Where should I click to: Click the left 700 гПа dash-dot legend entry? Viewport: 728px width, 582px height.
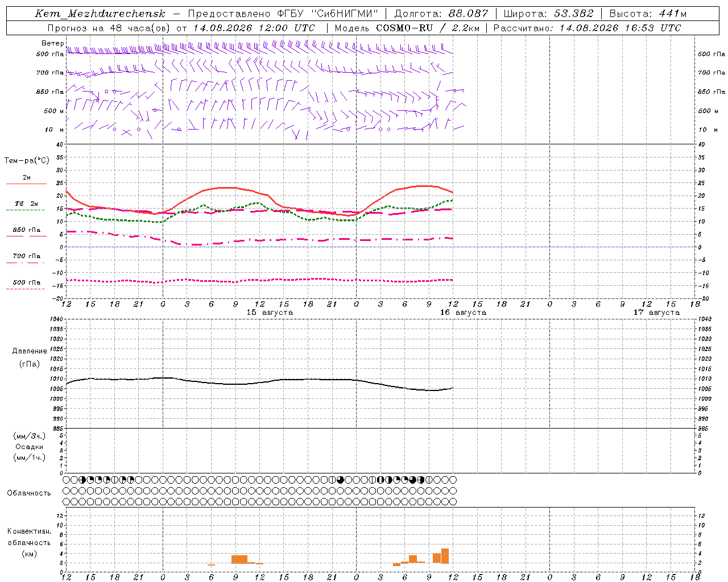click(26, 259)
